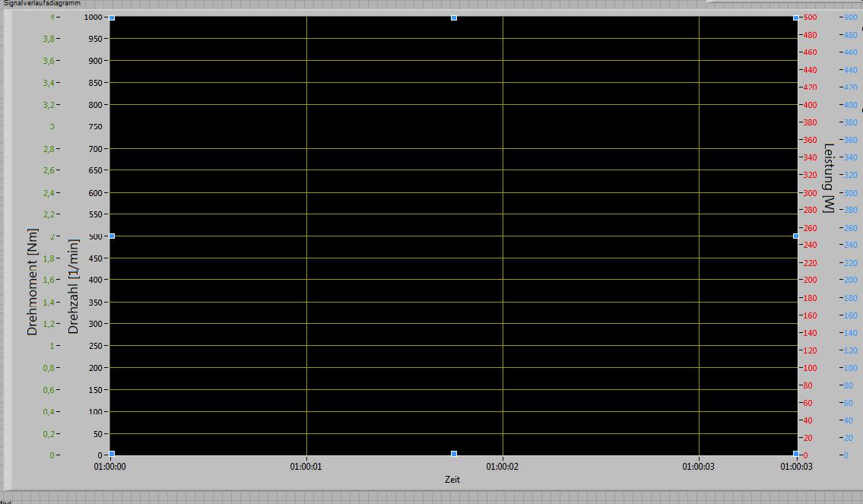Click the 550 tick on Drehzahl scale

click(95, 214)
